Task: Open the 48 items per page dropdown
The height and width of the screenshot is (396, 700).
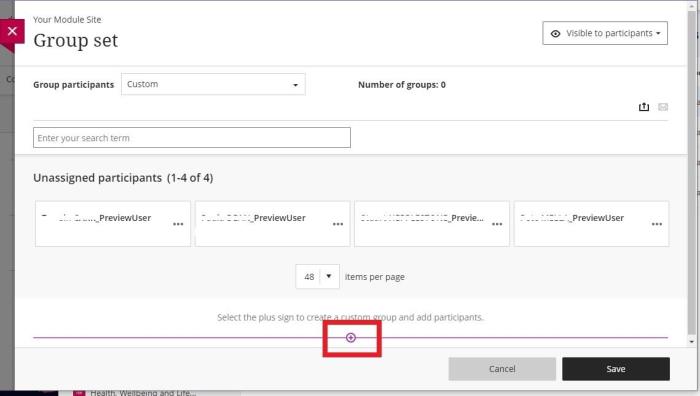Action: (x=317, y=277)
